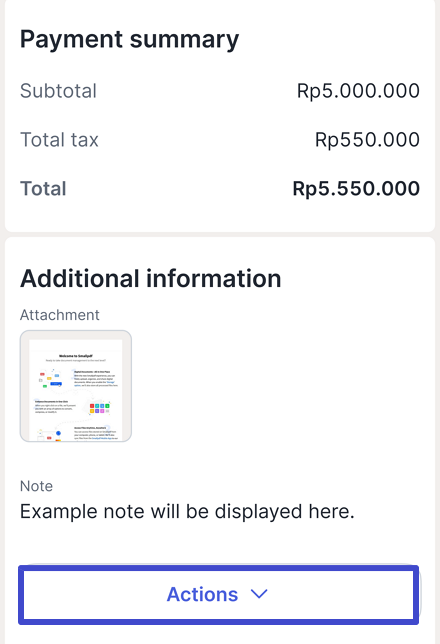Open the Actions dropdown button

[x=219, y=594]
